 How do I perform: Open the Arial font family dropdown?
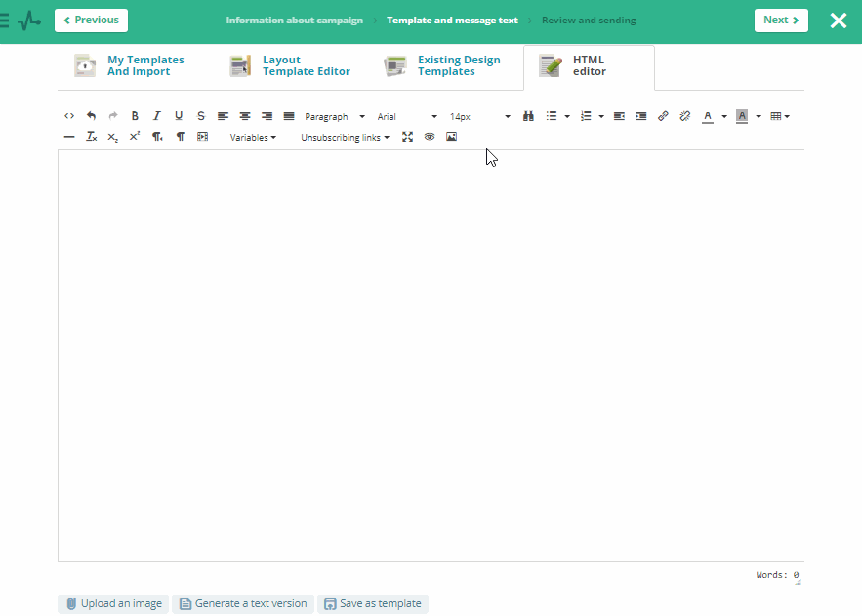[x=407, y=116]
